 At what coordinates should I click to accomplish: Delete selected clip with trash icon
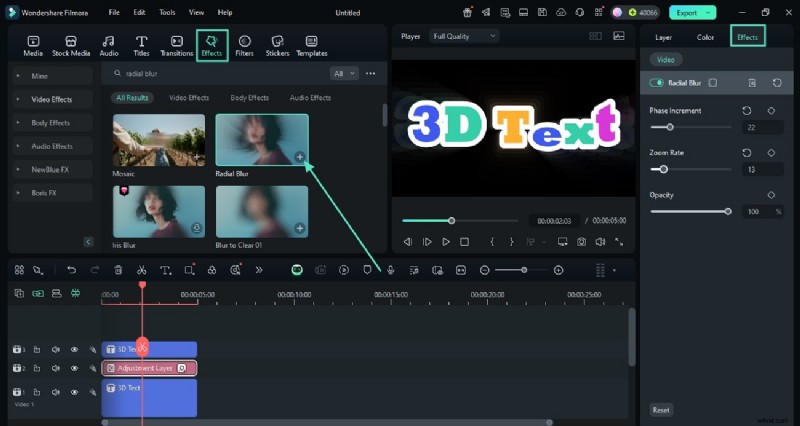(118, 270)
